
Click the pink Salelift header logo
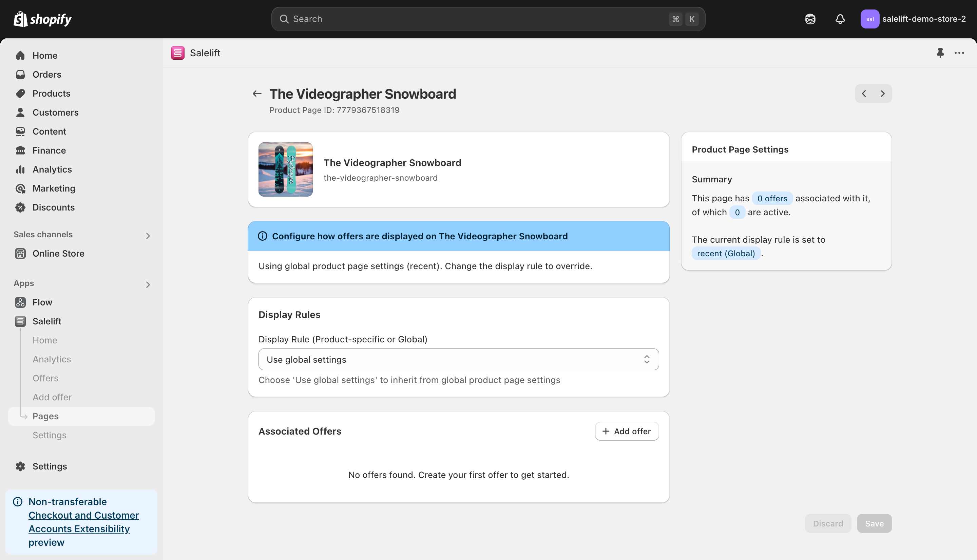coord(177,53)
